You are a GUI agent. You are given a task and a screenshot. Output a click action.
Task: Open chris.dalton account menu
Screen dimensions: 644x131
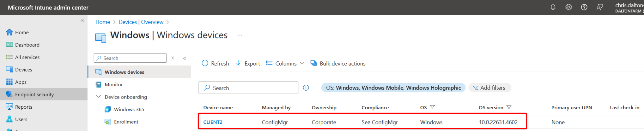click(629, 8)
